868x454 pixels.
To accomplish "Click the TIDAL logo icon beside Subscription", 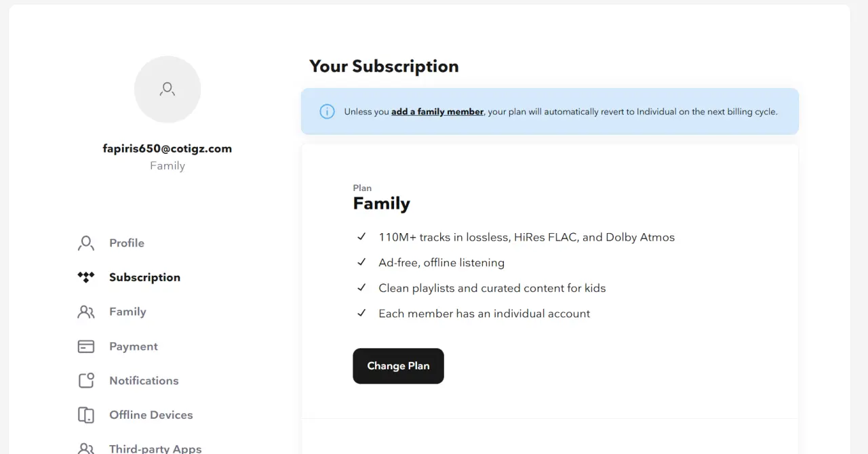I will coord(86,277).
